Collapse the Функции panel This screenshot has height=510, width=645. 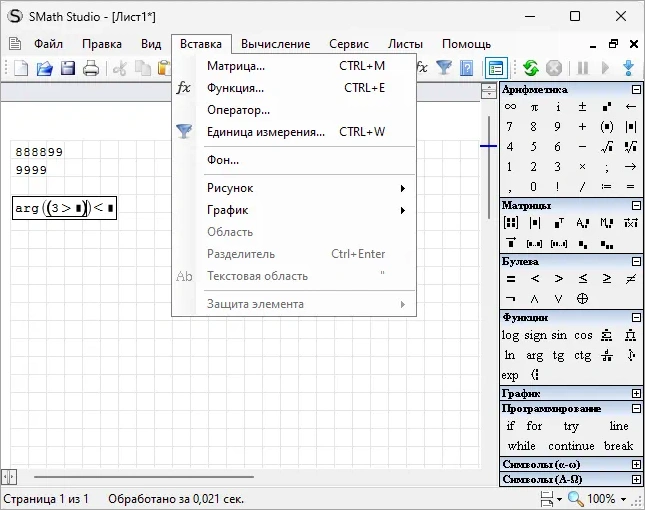pos(636,317)
